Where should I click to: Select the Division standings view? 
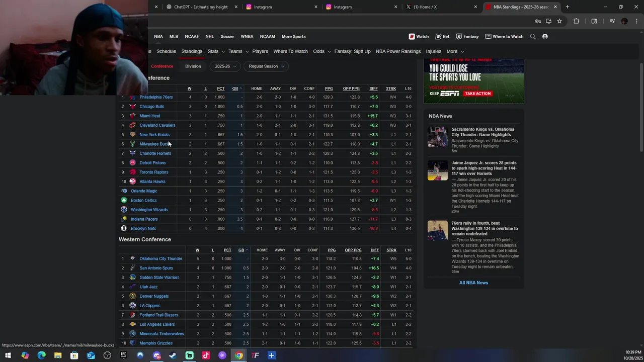coord(193,66)
